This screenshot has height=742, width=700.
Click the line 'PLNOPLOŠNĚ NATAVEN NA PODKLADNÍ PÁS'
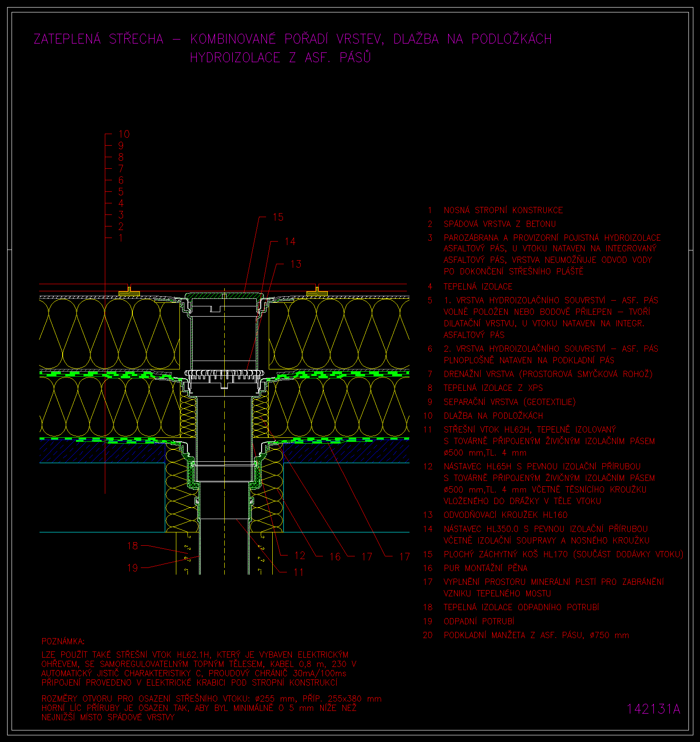point(529,360)
